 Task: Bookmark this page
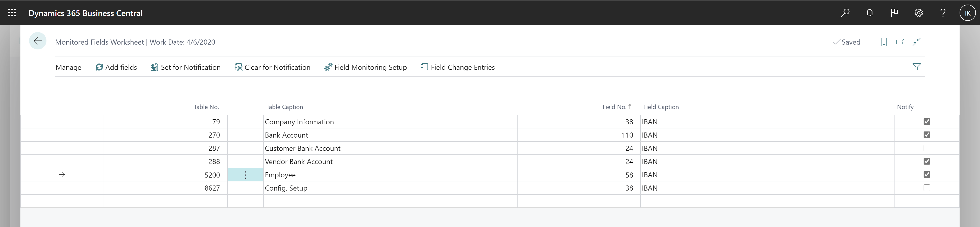[884, 42]
